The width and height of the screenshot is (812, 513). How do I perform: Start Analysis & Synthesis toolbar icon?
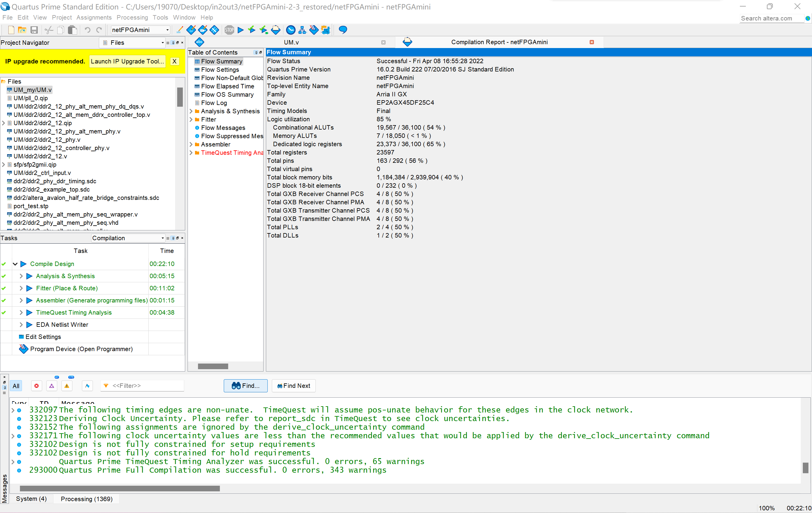[x=264, y=30]
